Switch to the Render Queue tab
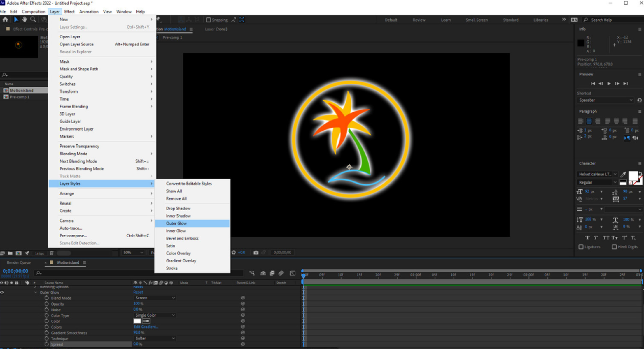Screen dimensions: 644x349 click(x=19, y=262)
